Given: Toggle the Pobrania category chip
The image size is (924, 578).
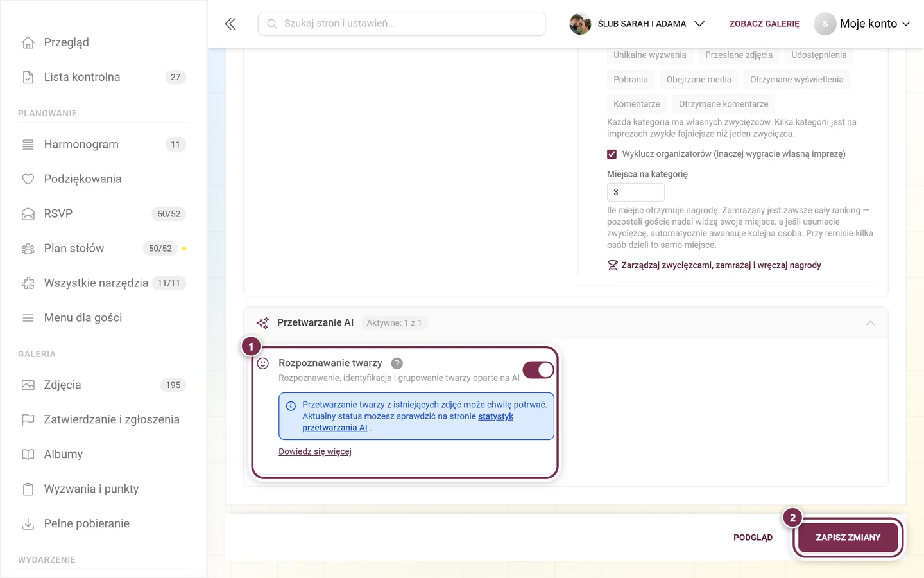Looking at the screenshot, I should pos(631,80).
